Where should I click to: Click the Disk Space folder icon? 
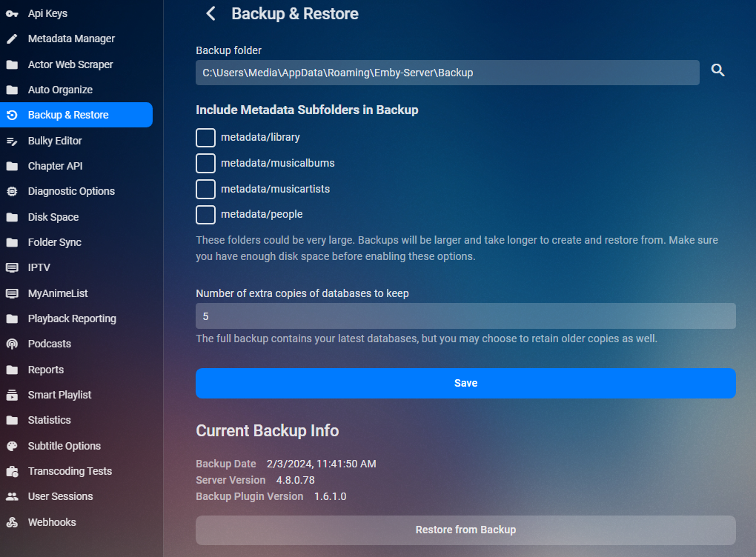coord(12,217)
